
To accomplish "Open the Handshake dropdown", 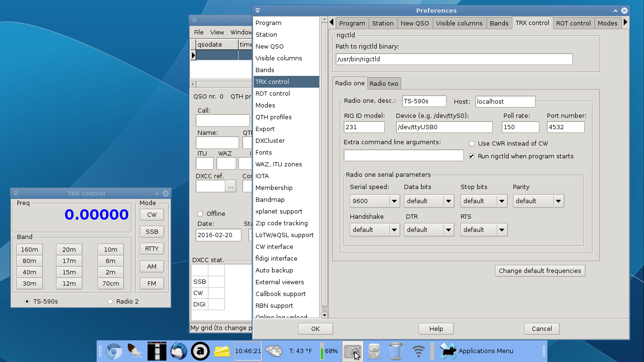I will pyautogui.click(x=375, y=230).
